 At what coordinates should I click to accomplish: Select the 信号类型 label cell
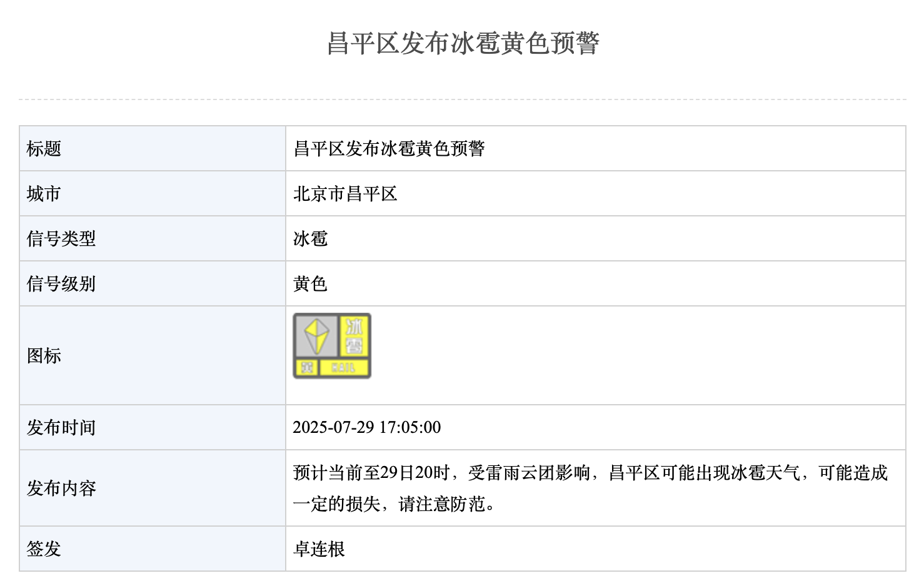(x=153, y=238)
